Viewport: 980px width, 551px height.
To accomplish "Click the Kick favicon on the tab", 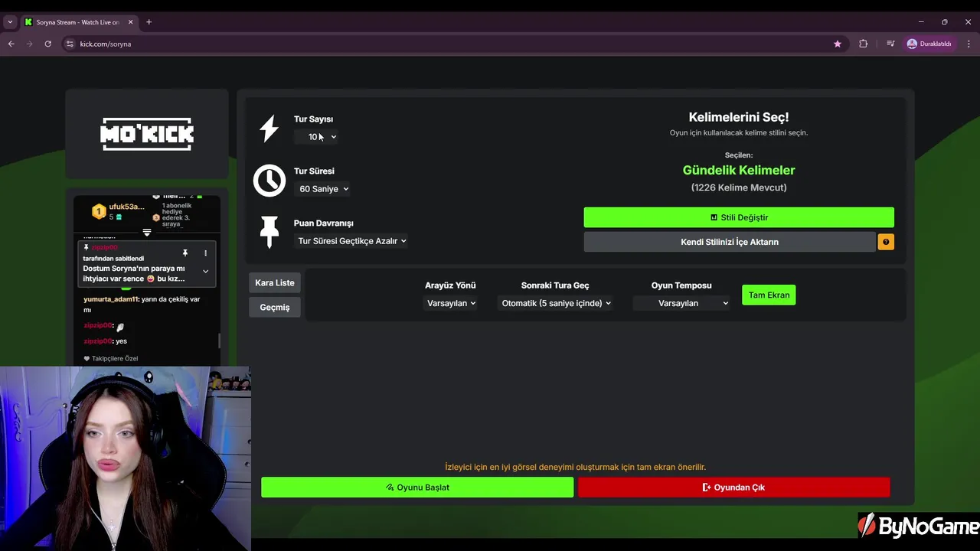I will click(x=28, y=22).
